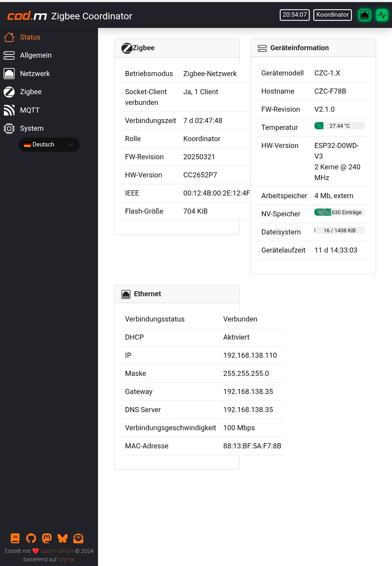Viewport: 392px width, 566px height.
Task: Click the System chip icon in sidebar
Action: coord(9,128)
